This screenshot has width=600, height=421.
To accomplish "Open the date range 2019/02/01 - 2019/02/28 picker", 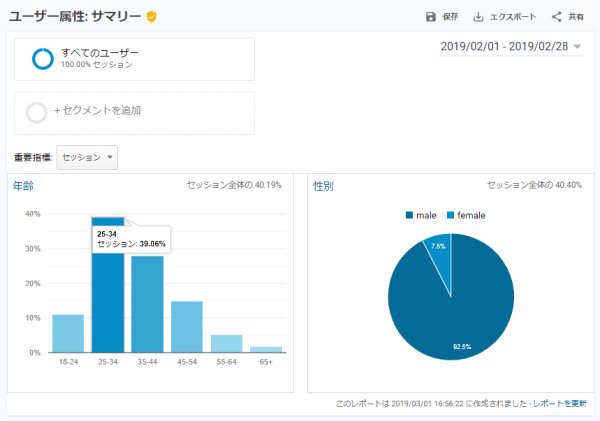I will [510, 47].
